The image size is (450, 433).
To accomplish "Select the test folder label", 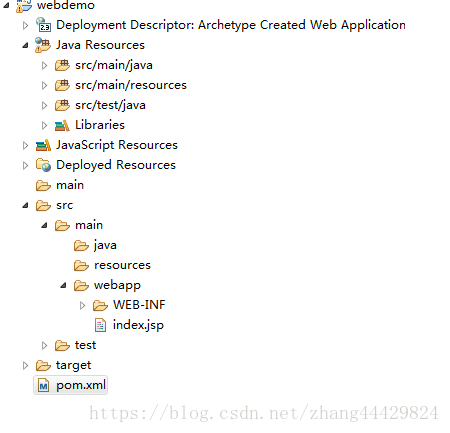I will coord(85,345).
